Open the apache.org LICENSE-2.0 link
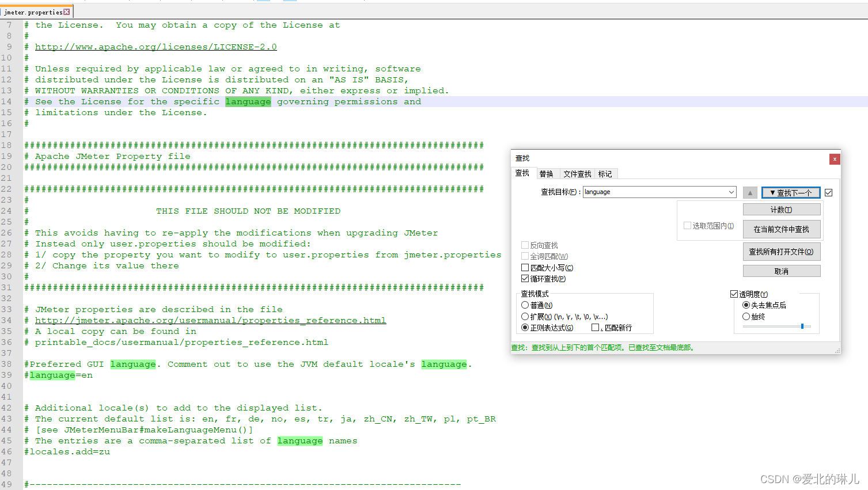 coord(156,47)
